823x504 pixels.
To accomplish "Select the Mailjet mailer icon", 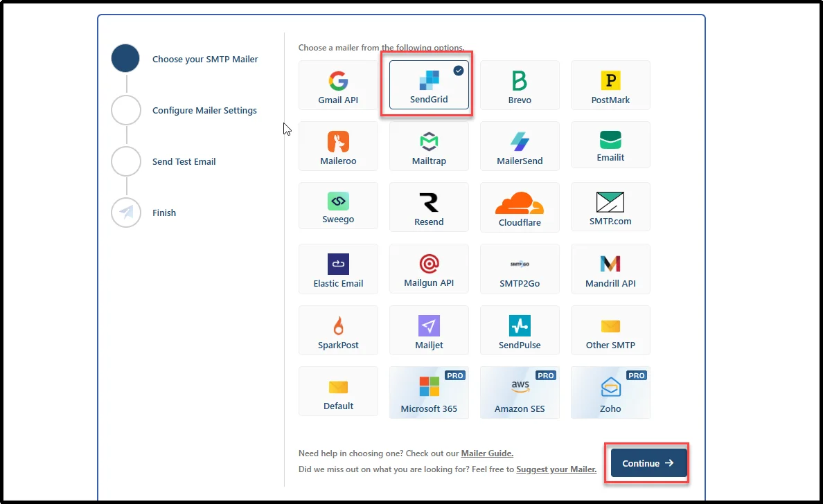I will (429, 325).
